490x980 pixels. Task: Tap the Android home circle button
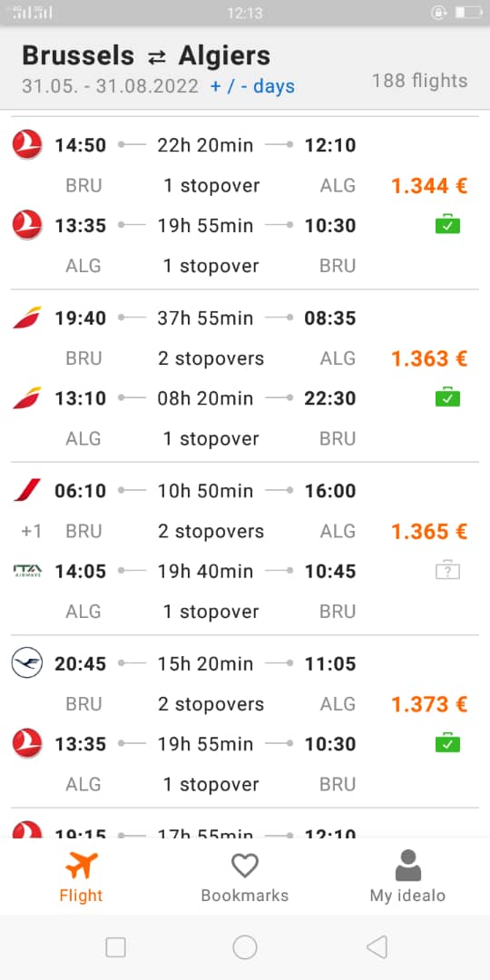(245, 946)
